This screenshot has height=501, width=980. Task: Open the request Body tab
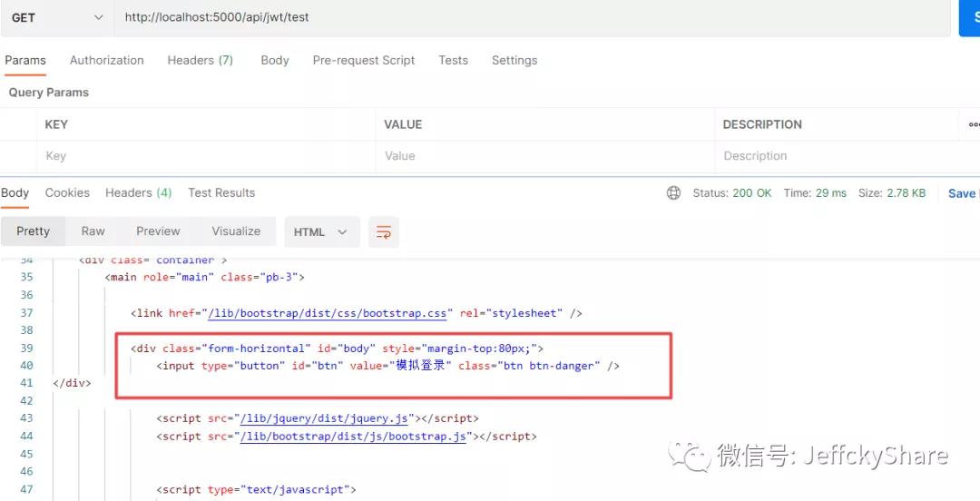coord(275,60)
